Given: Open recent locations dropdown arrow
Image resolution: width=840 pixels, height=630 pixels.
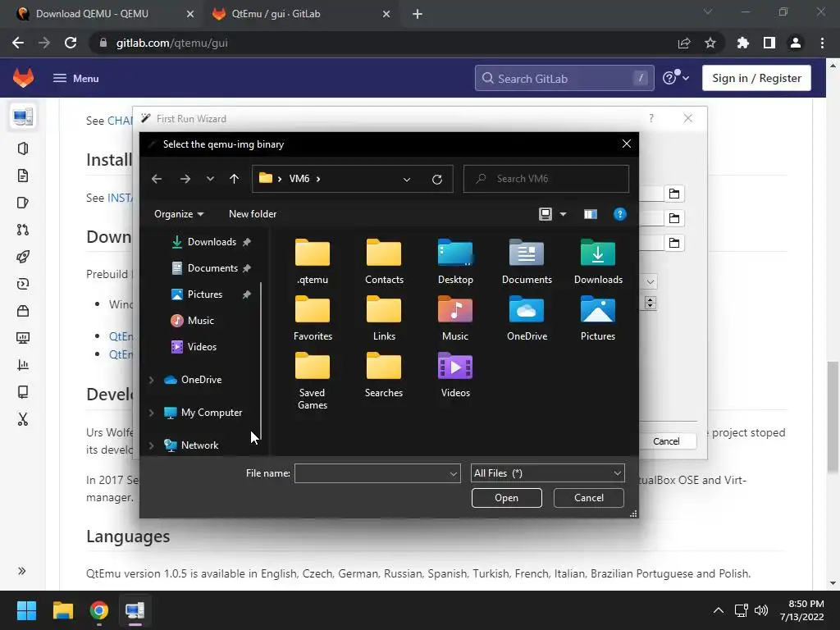Looking at the screenshot, I should pyautogui.click(x=210, y=179).
